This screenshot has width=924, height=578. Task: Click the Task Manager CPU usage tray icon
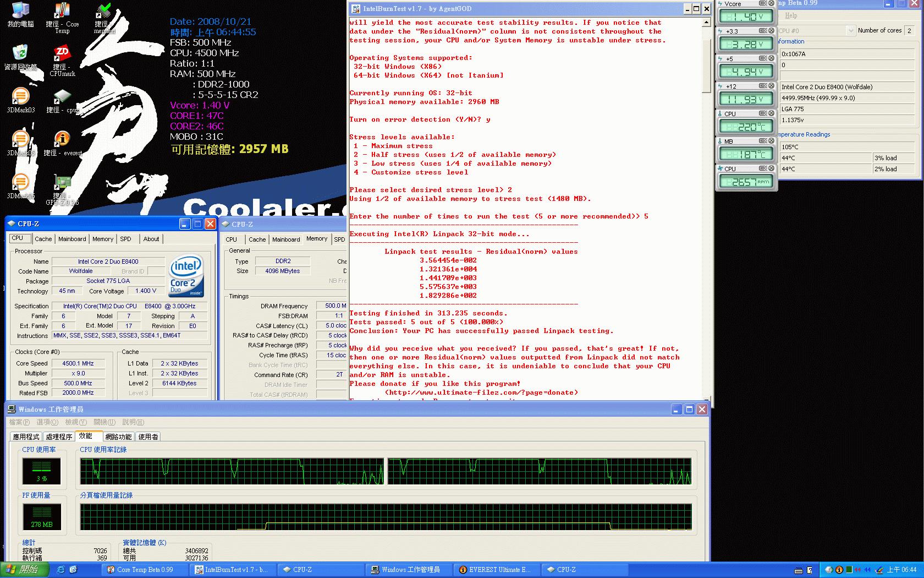tap(849, 570)
